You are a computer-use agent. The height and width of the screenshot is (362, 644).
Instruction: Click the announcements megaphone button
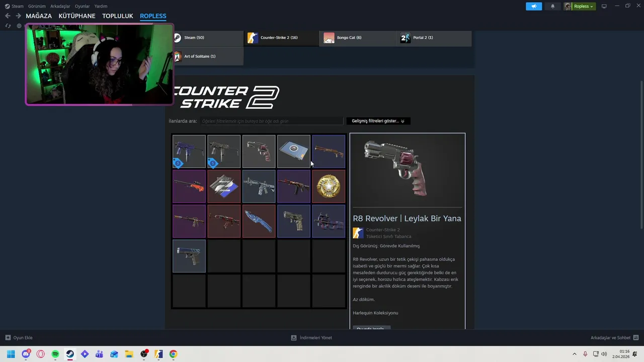534,6
